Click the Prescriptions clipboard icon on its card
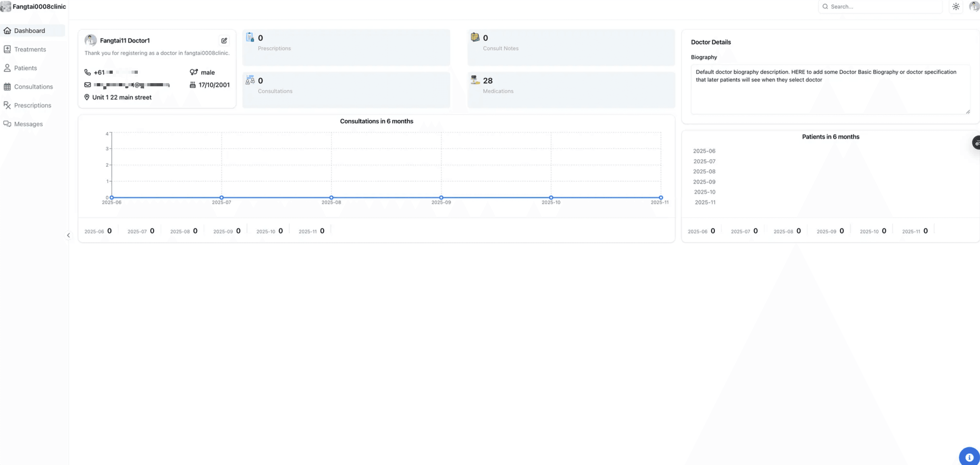This screenshot has width=980, height=465. pos(250,38)
